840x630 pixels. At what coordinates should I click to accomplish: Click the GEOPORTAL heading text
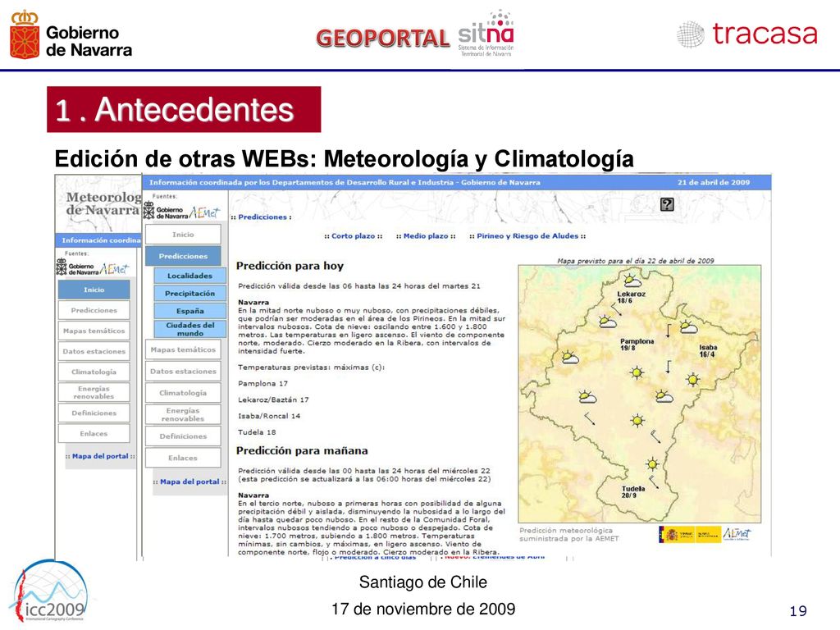point(382,38)
